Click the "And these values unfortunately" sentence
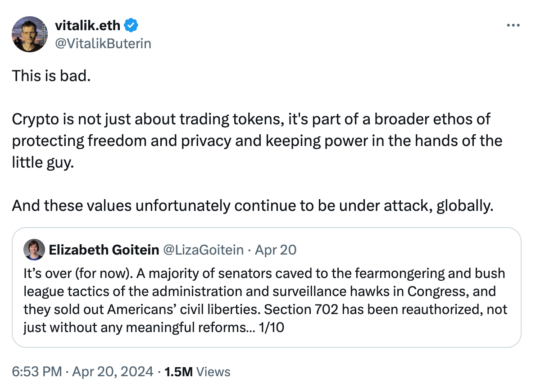The image size is (536, 392). (250, 205)
